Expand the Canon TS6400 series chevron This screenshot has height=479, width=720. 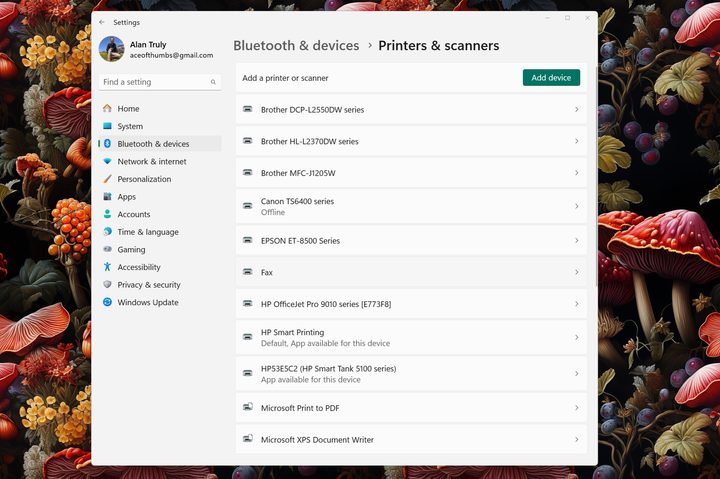pos(577,206)
